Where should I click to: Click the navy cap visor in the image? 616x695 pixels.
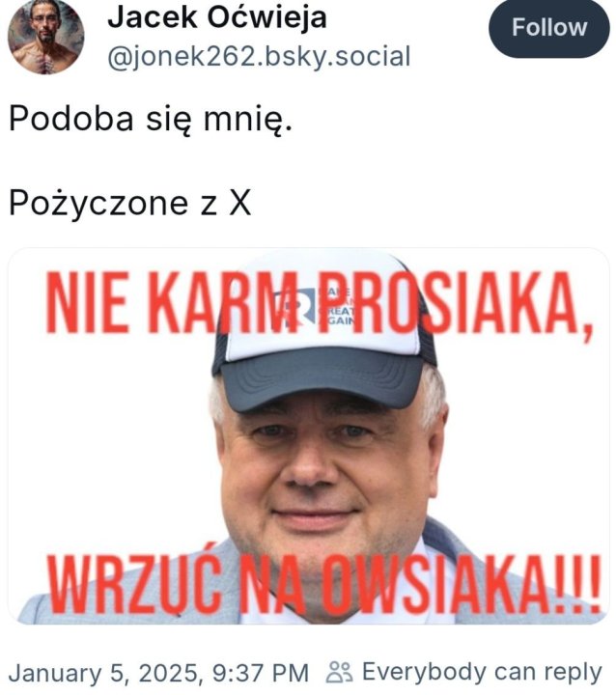pyautogui.click(x=322, y=383)
